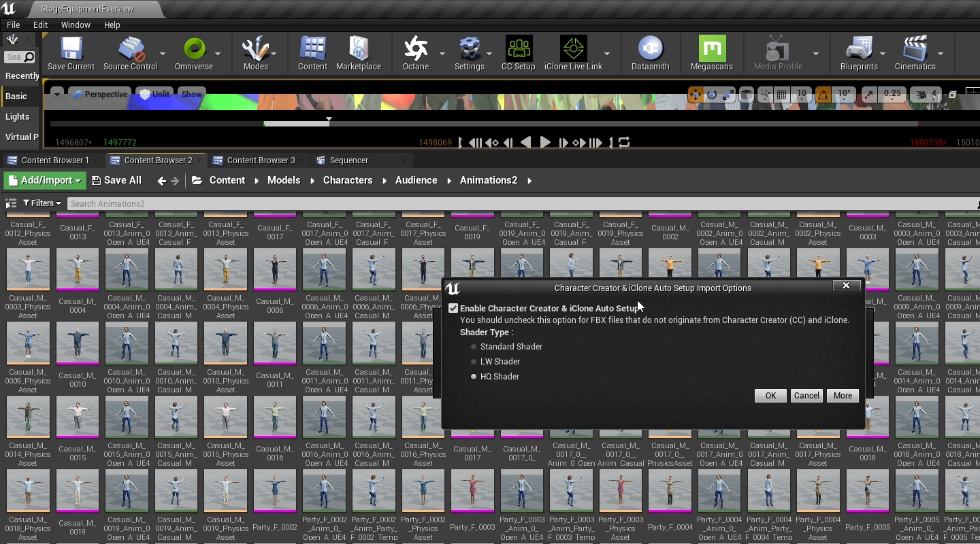Open viewport options dropdown arrow
The height and width of the screenshot is (544, 980).
57,94
